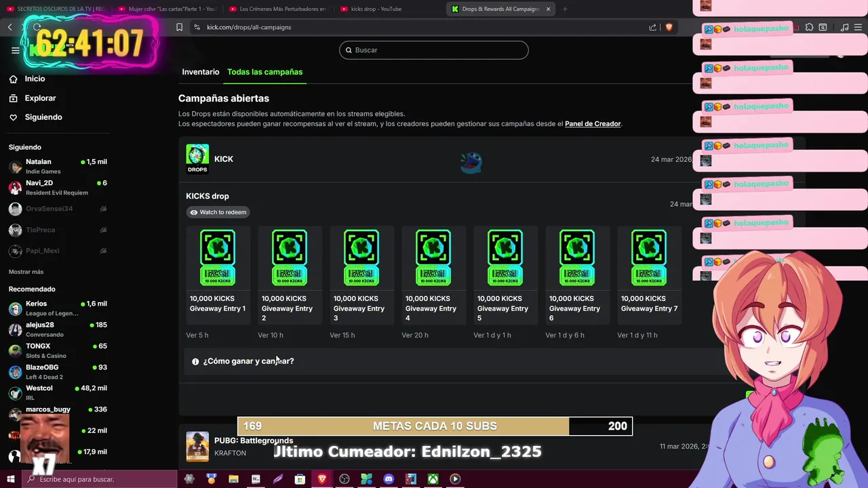Bookmark this page with the bookmark icon
Image resolution: width=868 pixels, height=488 pixels.
[x=179, y=27]
